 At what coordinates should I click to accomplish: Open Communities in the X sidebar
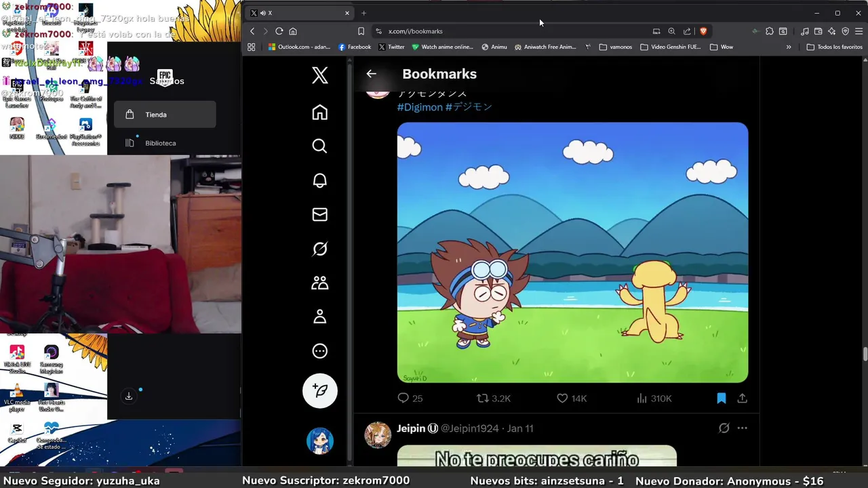click(x=319, y=283)
